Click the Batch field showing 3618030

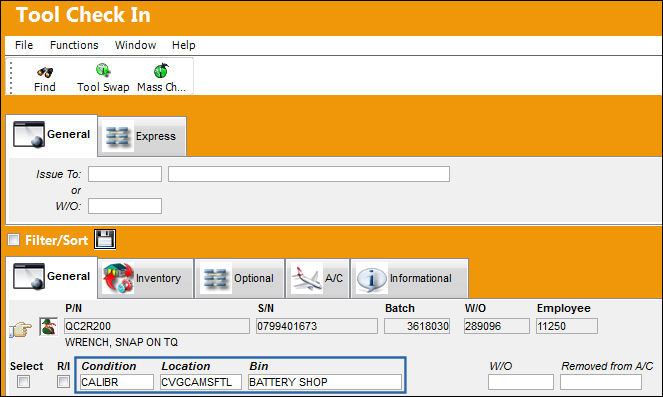point(417,326)
